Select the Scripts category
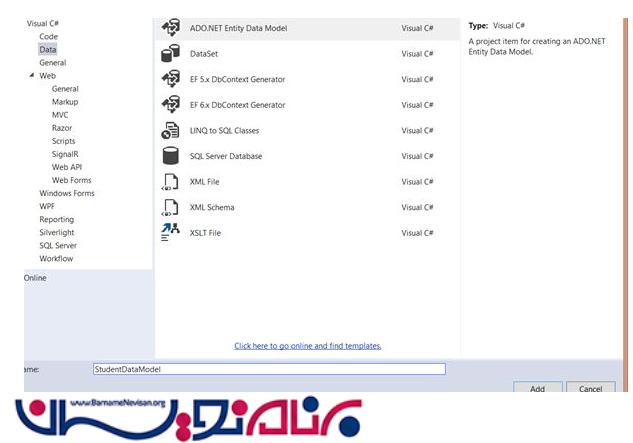 point(63,141)
